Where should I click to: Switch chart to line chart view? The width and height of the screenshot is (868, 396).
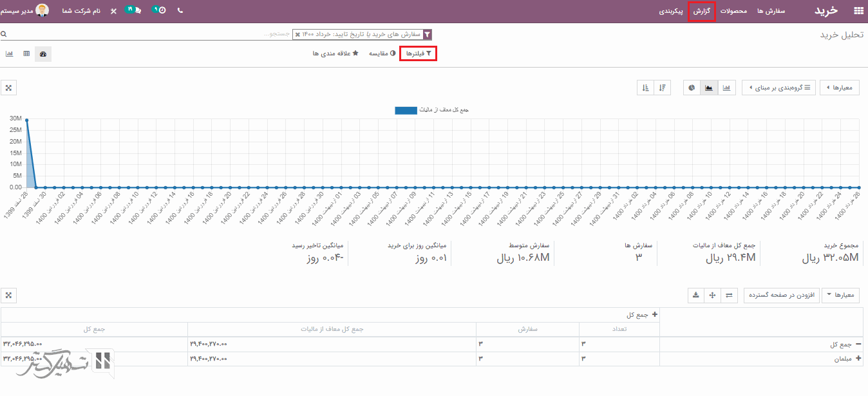click(x=709, y=88)
